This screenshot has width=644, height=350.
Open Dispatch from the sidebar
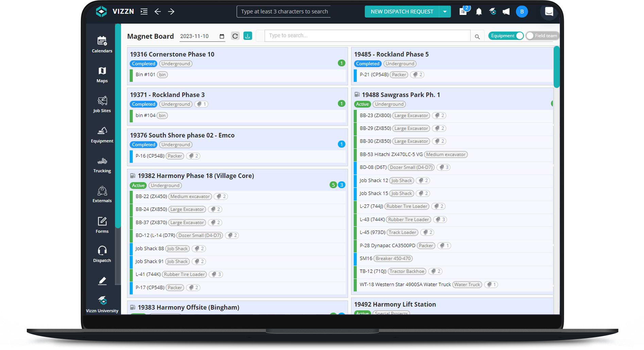tap(102, 254)
